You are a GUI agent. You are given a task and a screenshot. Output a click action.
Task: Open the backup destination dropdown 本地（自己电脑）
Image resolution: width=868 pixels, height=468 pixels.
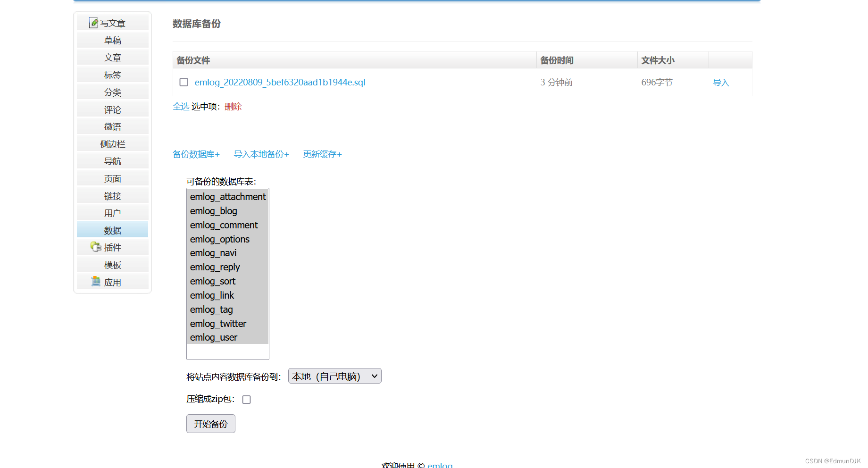334,376
